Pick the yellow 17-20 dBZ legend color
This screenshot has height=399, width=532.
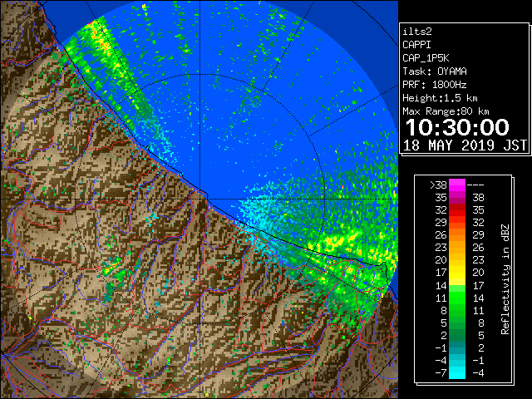pyautogui.click(x=457, y=273)
